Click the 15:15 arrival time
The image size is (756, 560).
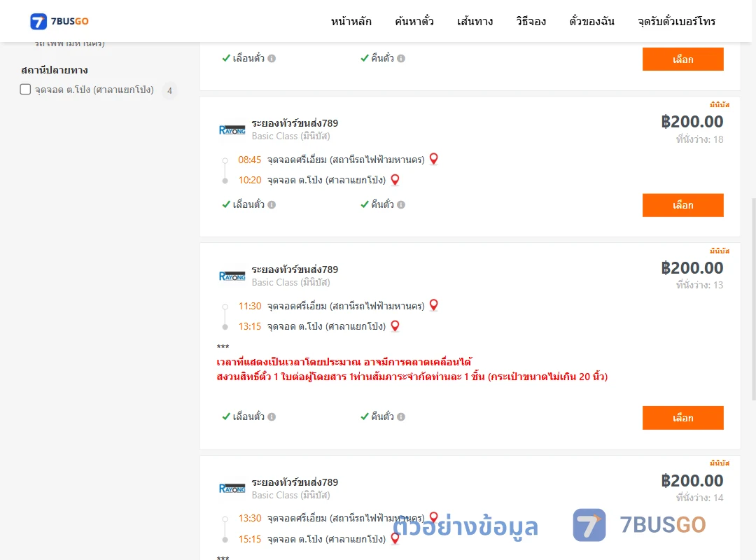tap(249, 539)
